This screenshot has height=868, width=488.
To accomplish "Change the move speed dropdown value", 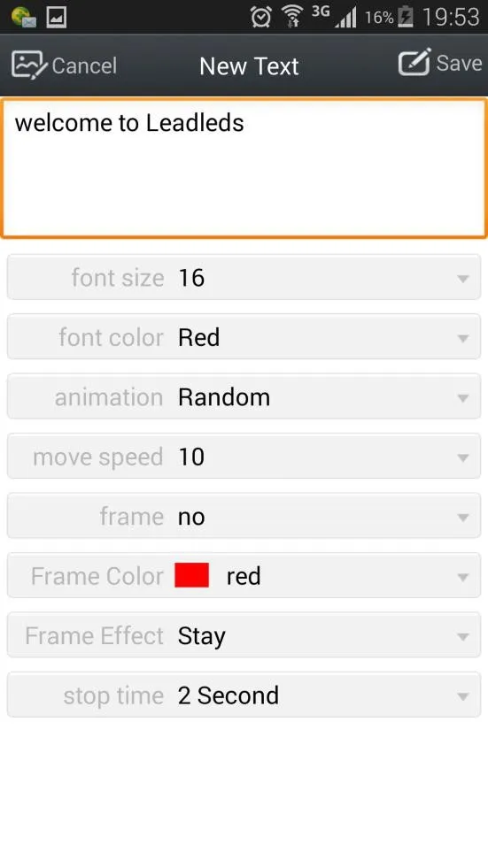I will pyautogui.click(x=244, y=457).
